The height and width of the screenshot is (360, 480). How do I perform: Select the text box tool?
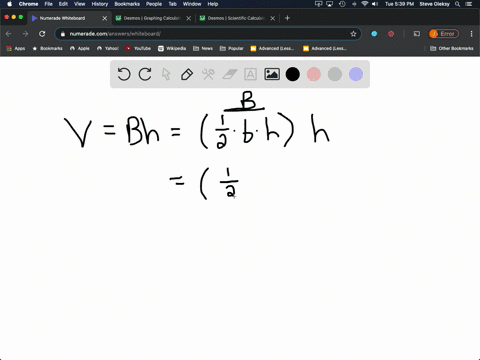tap(250, 74)
